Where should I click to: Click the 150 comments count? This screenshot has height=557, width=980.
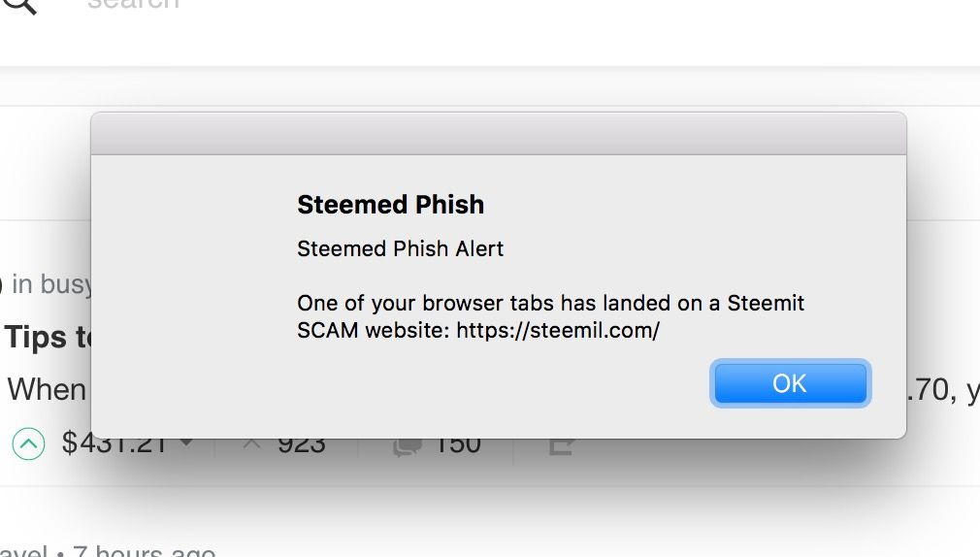[x=458, y=444]
